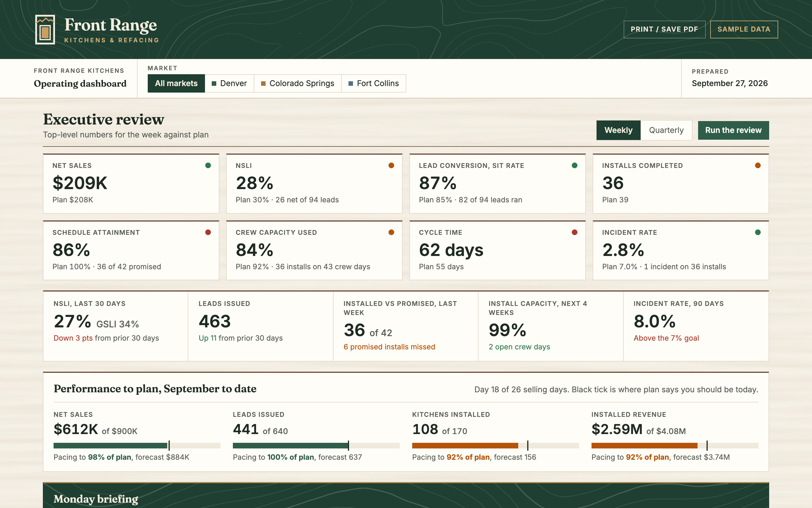Click the Kitchens Installed progress bar
The height and width of the screenshot is (508, 812).
click(496, 446)
